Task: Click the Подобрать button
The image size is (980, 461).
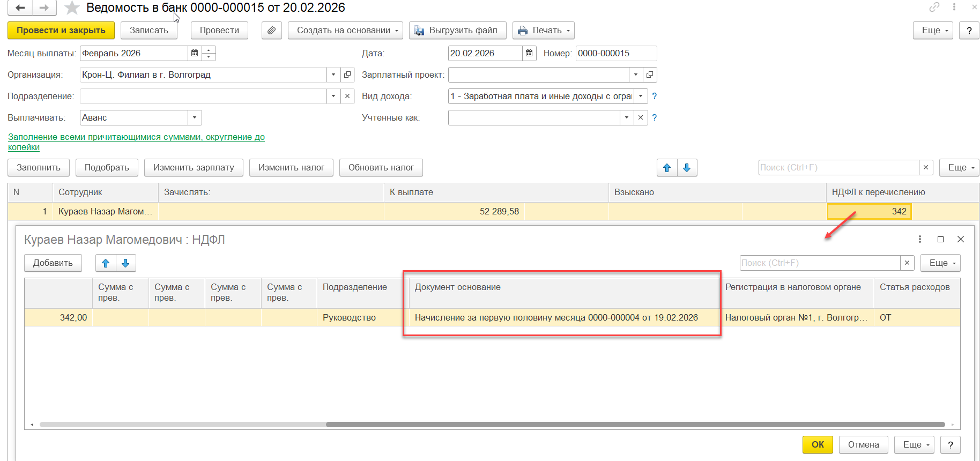Action: point(107,168)
